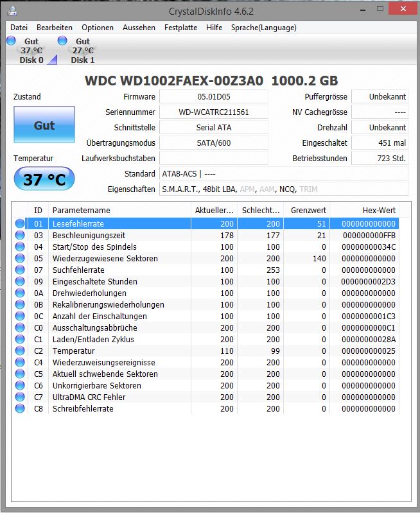
Task: Click the status orb for Start/Stop des Spindels
Action: (x=20, y=247)
